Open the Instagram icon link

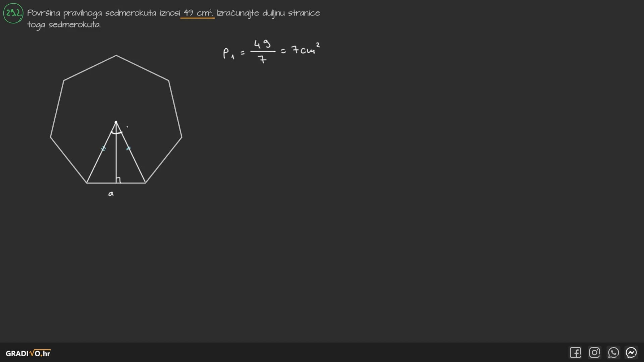click(594, 353)
